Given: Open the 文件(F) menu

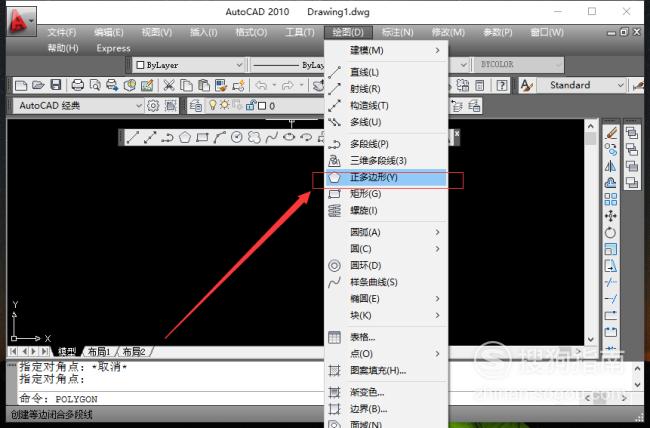Looking at the screenshot, I should 62,32.
